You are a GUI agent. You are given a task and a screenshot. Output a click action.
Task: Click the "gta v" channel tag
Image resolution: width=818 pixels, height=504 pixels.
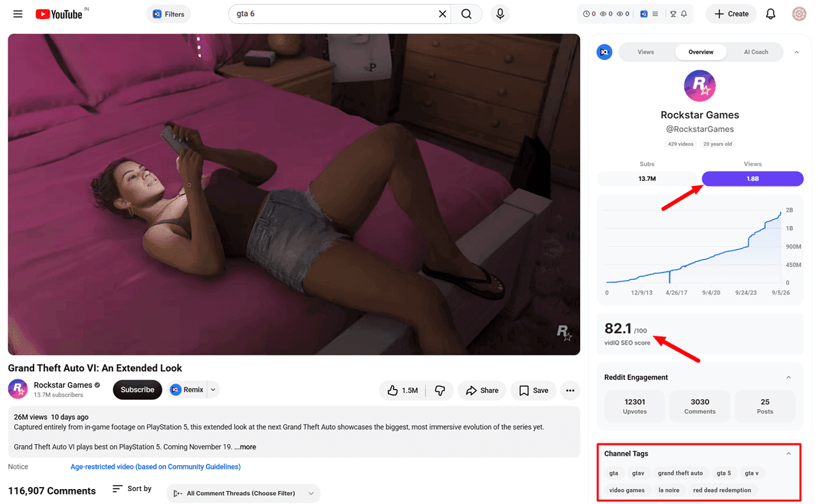[x=752, y=473]
